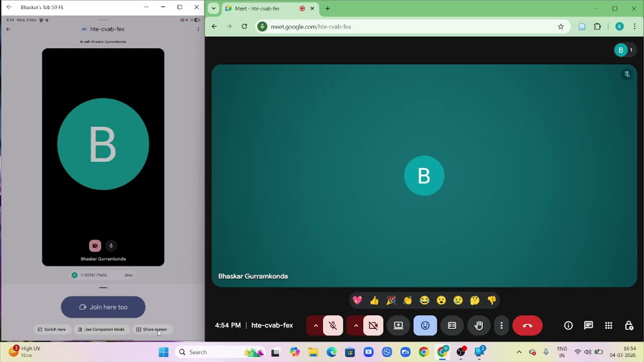Send the laughing face reaction
Screen dimensions: 644x362
[x=425, y=300]
